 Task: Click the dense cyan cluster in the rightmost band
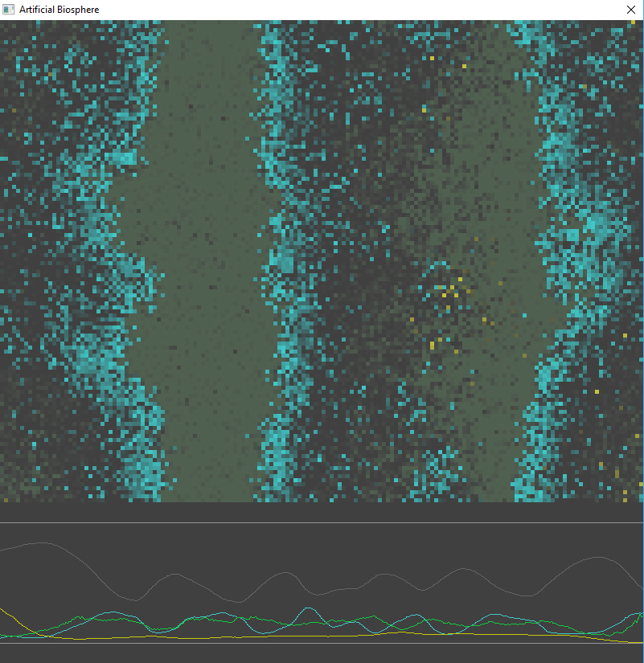click(597, 225)
